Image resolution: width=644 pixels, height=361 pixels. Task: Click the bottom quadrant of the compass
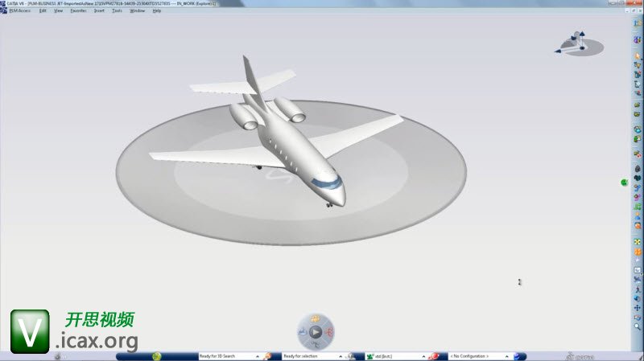[x=316, y=344]
